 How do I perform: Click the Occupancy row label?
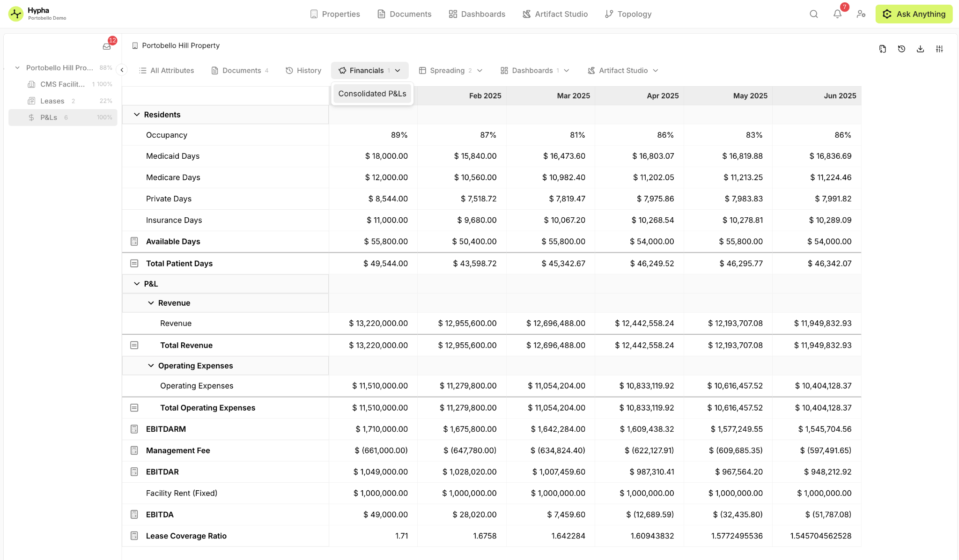click(167, 135)
